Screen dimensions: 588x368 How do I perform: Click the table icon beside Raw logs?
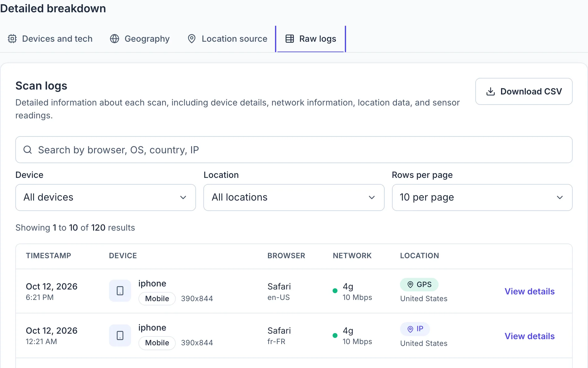[290, 39]
